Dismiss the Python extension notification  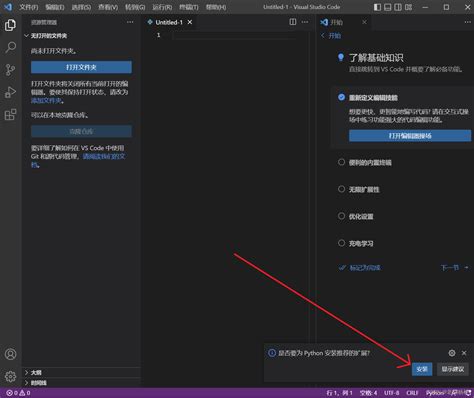click(x=464, y=353)
